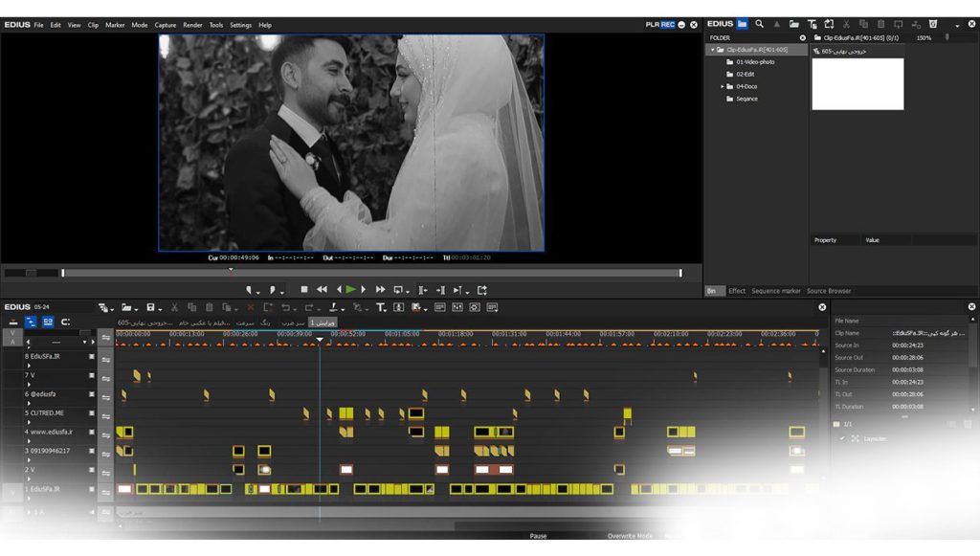Image resolution: width=980 pixels, height=556 pixels.
Task: Collapse the Clip-EdiusFa.IR[401-605] folder tree
Action: (x=712, y=50)
